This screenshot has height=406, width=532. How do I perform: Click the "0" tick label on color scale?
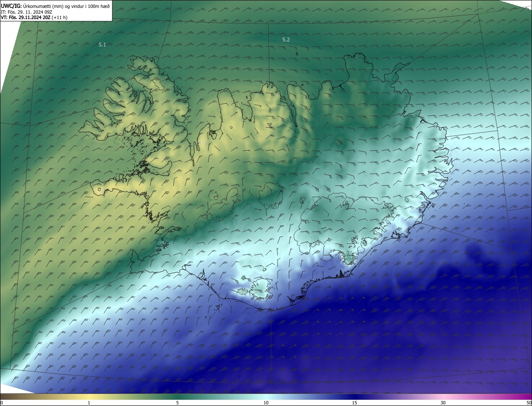2,403
